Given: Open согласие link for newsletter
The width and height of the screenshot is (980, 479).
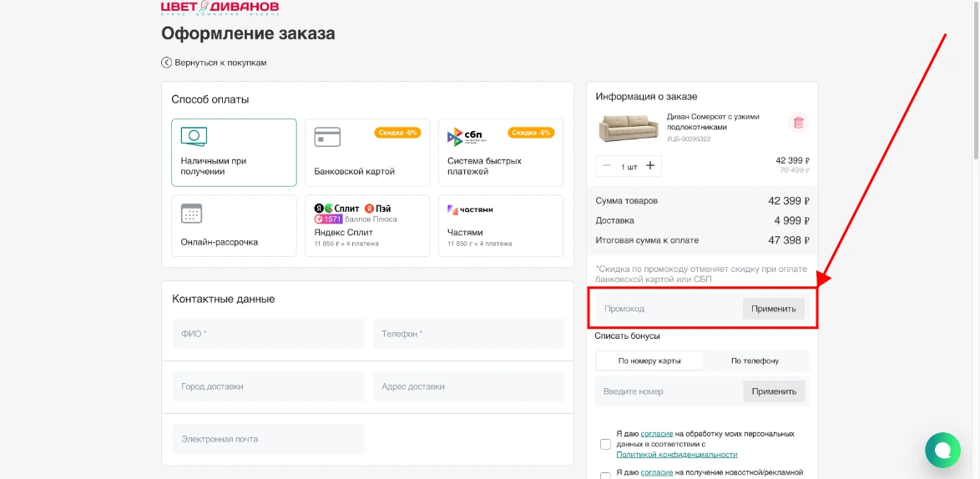Looking at the screenshot, I should point(656,473).
